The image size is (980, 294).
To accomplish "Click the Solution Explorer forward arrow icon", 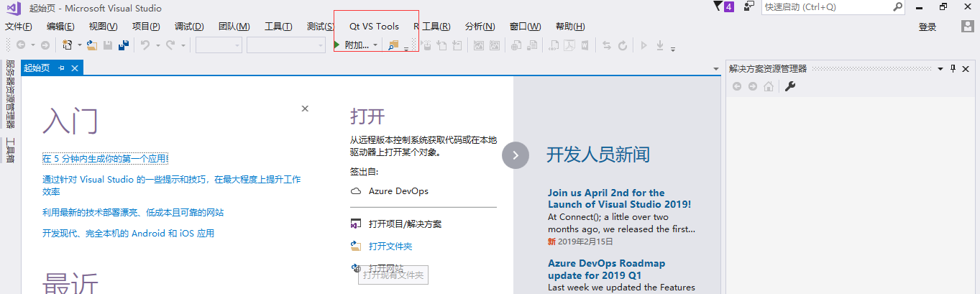I will (753, 86).
